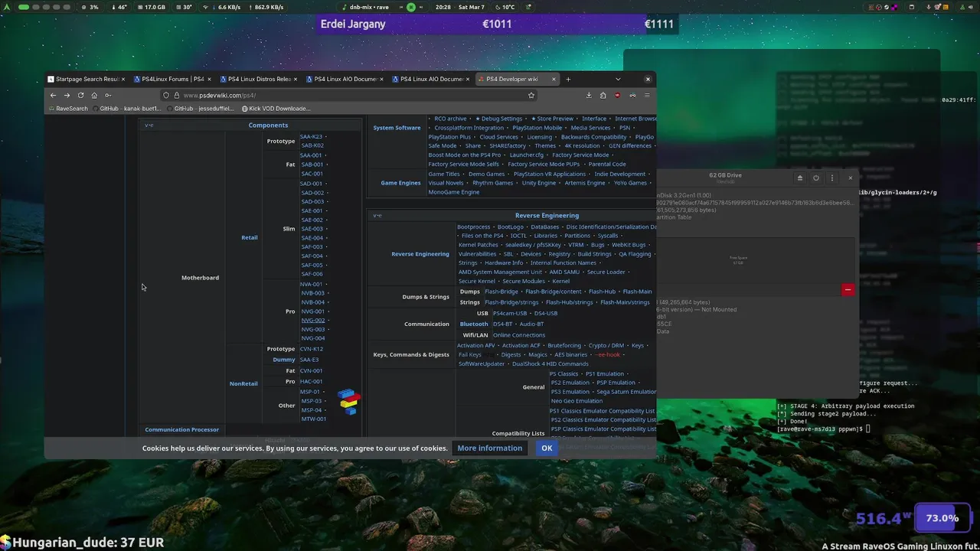Open the Kick VOD Downloader bookmark
This screenshot has height=551, width=980.
pos(276,109)
